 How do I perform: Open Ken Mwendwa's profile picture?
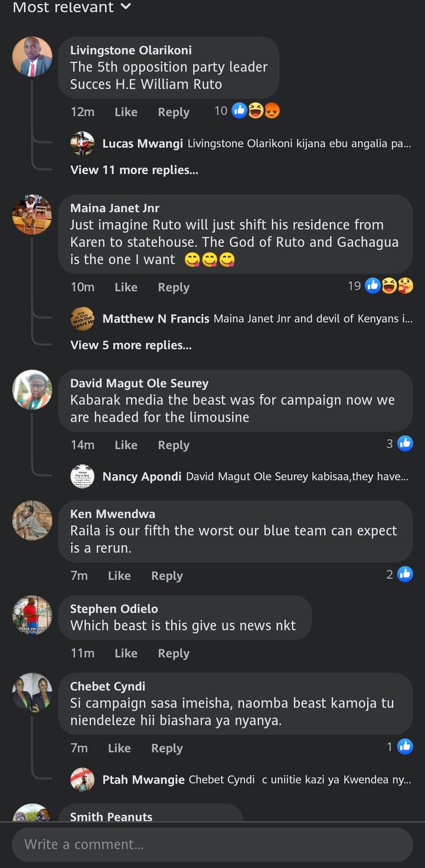[x=32, y=520]
